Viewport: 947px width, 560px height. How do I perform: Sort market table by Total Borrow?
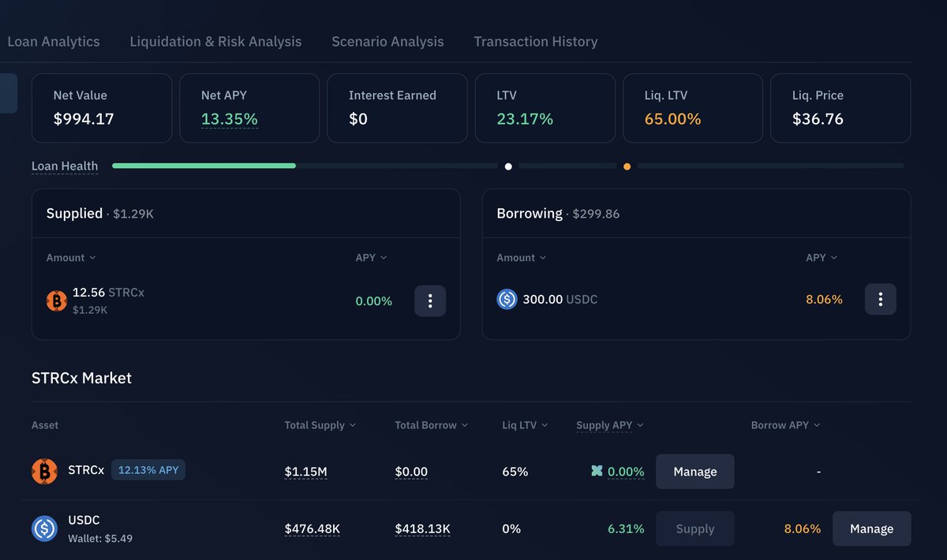(x=432, y=425)
